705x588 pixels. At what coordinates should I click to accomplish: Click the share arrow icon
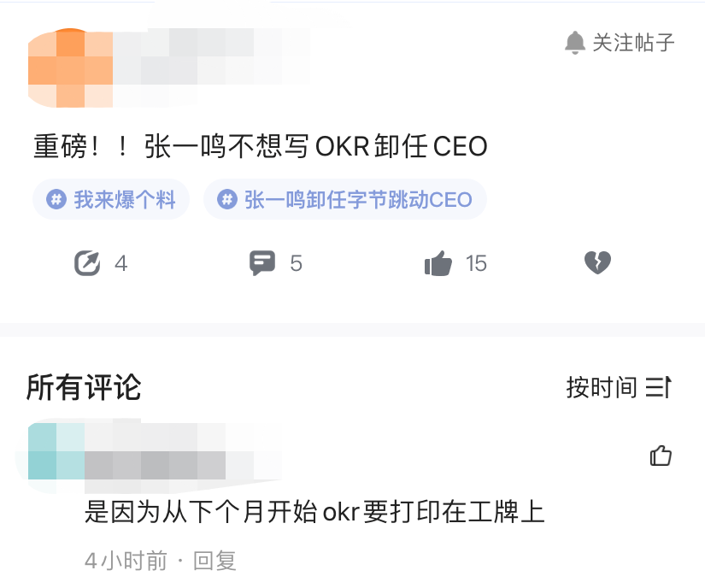tap(87, 263)
